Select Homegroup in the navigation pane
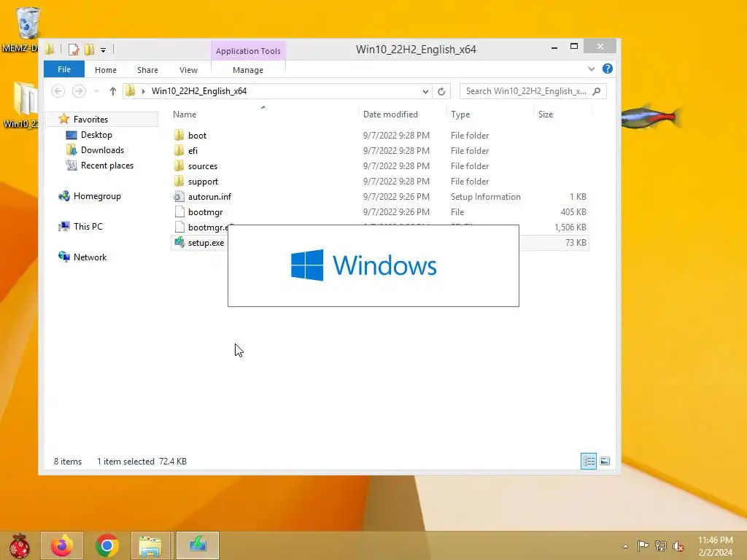This screenshot has height=560, width=747. click(97, 195)
